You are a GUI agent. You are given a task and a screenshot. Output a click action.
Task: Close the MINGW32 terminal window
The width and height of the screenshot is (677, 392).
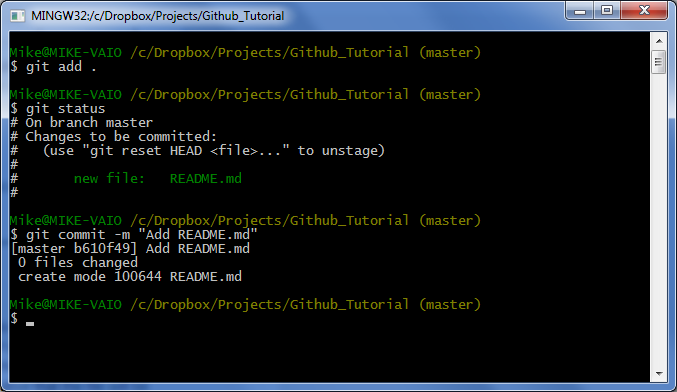pyautogui.click(x=644, y=11)
